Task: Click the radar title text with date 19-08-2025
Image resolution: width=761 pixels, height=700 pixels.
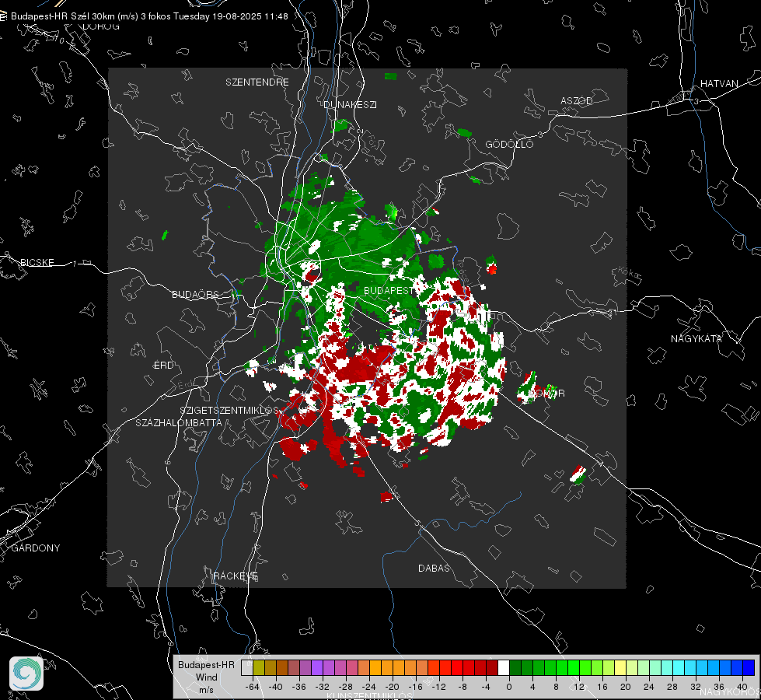Action: (x=149, y=16)
